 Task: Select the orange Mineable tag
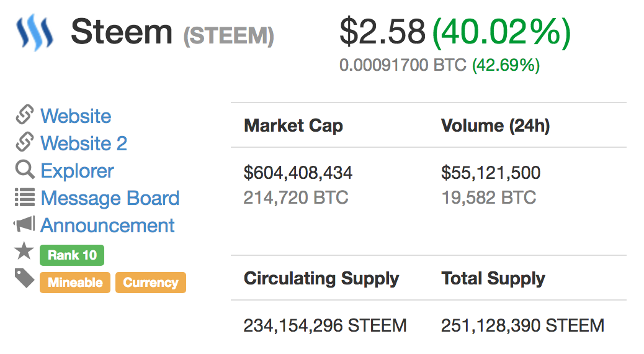pyautogui.click(x=75, y=283)
